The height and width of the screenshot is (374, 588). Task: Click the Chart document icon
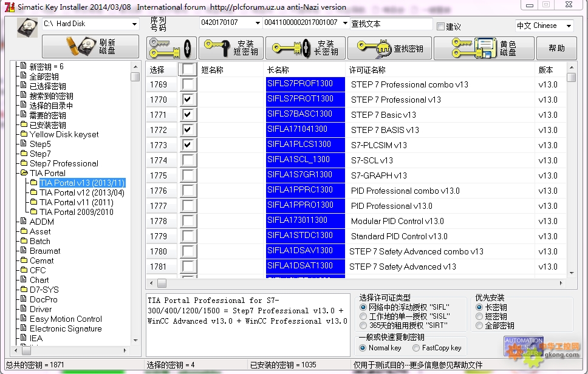tap(24, 279)
